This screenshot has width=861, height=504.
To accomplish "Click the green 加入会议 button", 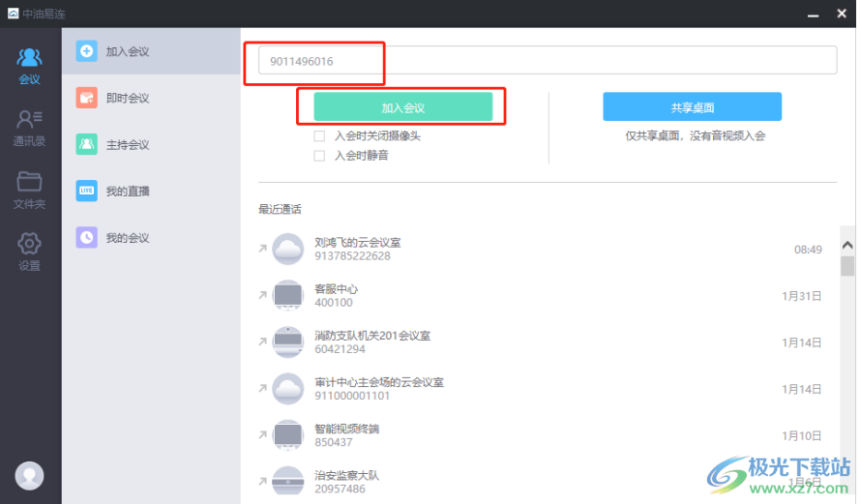I will (x=403, y=106).
